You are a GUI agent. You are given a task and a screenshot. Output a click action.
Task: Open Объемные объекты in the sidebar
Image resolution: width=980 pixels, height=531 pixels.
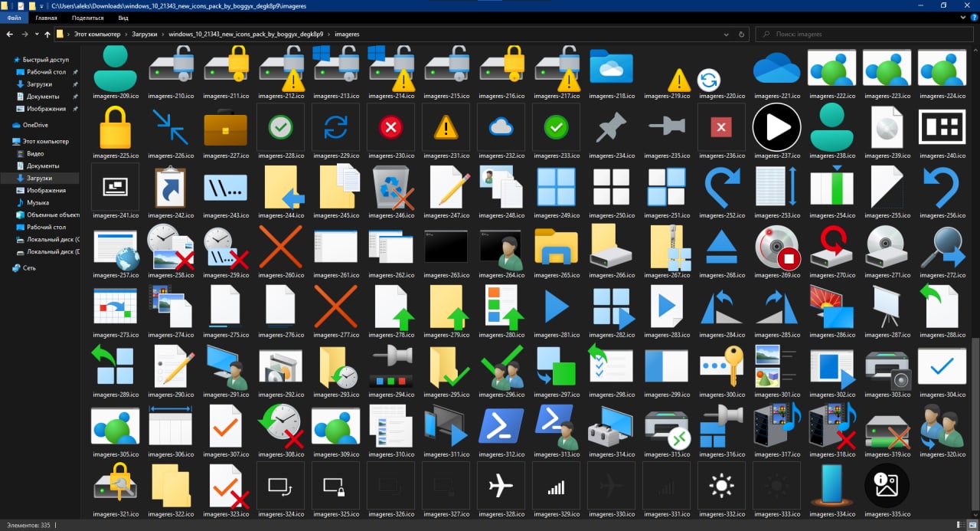click(x=53, y=215)
